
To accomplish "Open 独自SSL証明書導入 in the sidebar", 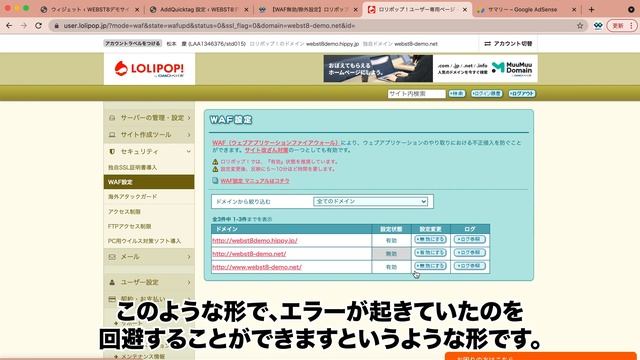I will (x=132, y=167).
